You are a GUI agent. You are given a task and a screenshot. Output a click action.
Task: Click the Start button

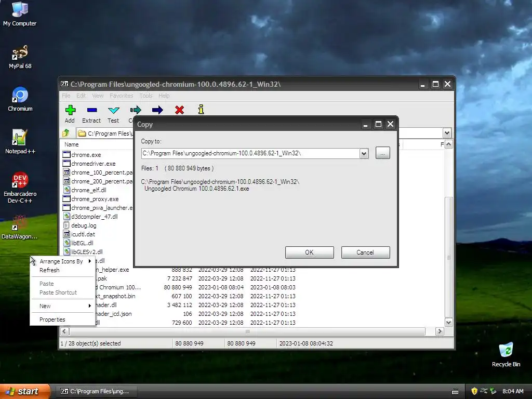click(24, 391)
